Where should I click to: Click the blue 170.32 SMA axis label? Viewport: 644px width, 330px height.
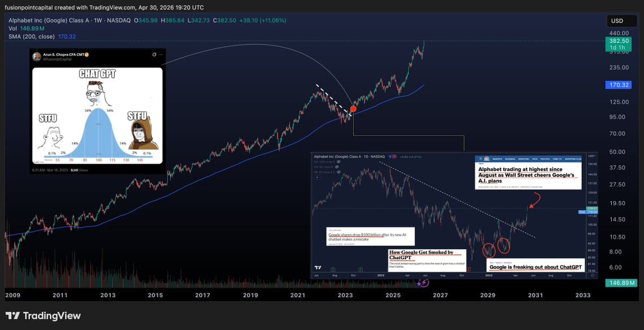click(x=618, y=85)
